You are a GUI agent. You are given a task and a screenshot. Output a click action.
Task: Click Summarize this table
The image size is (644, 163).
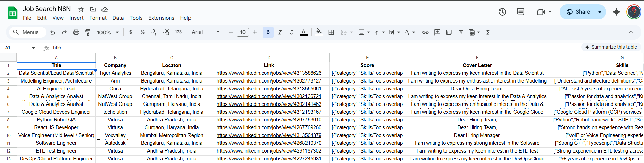(611, 47)
